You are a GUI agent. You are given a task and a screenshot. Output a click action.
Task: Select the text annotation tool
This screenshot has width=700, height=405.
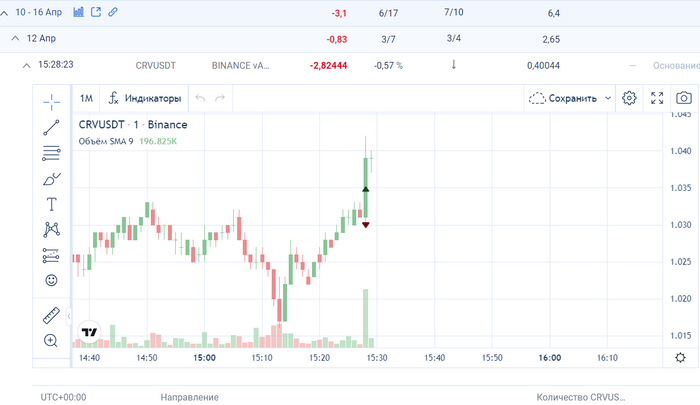(x=51, y=204)
